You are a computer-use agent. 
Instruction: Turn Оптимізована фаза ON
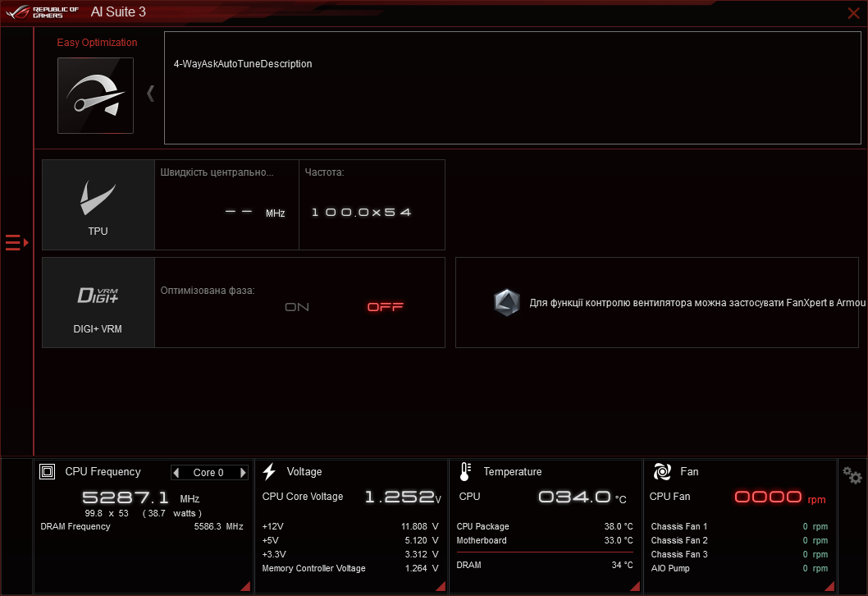296,307
